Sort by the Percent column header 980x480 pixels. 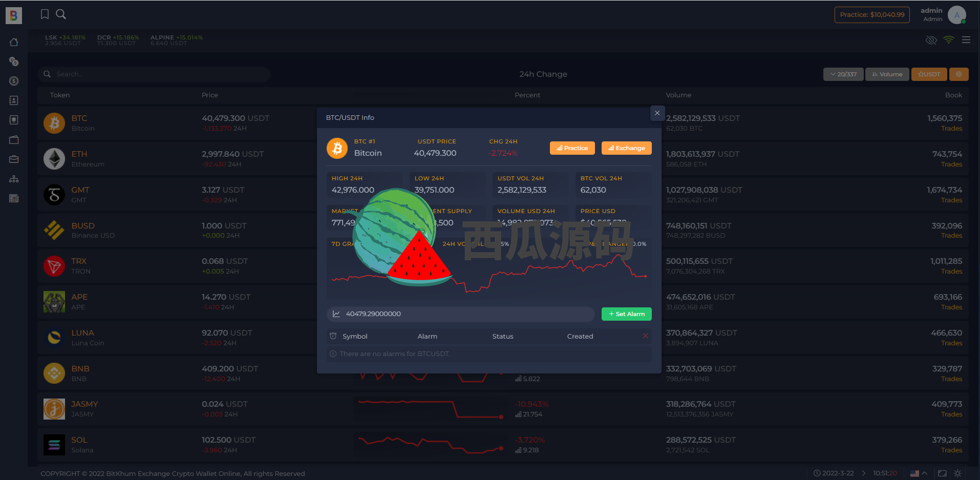pos(527,95)
